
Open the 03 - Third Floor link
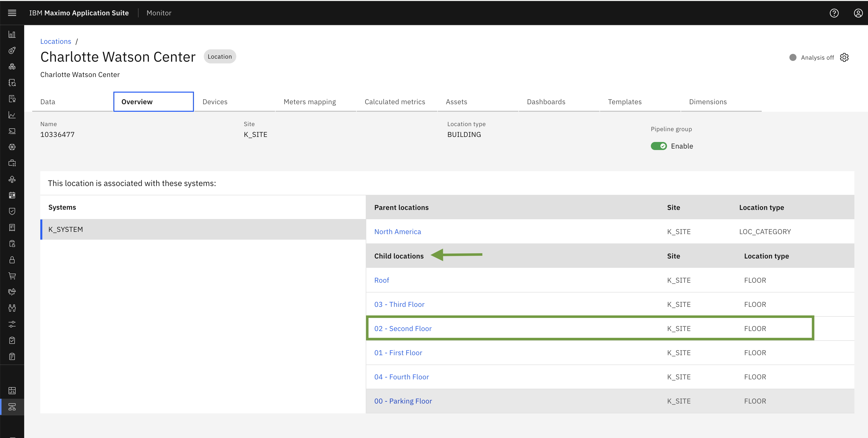pos(399,304)
